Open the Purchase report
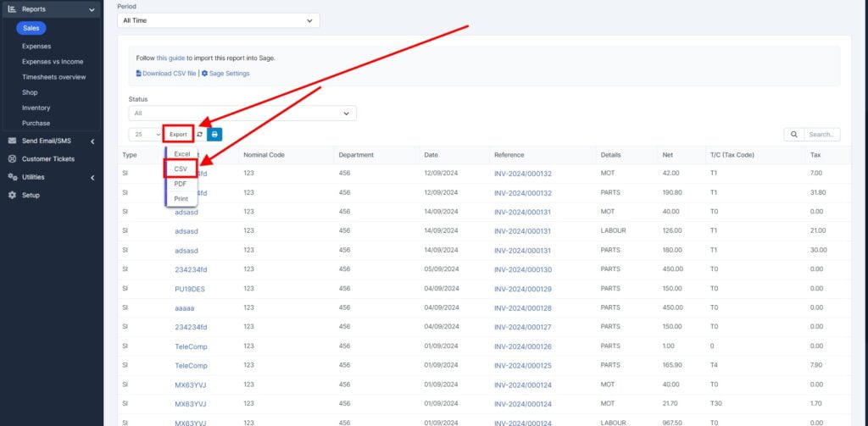868x426 pixels. [x=36, y=124]
